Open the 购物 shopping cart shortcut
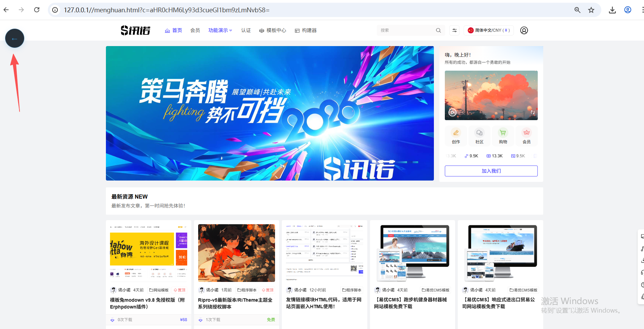 pyautogui.click(x=503, y=136)
